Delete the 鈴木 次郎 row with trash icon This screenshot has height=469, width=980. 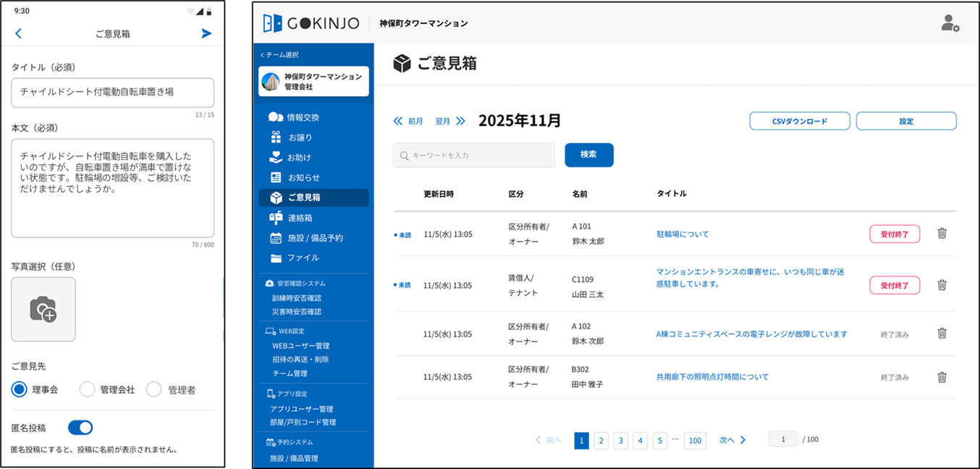tap(942, 333)
